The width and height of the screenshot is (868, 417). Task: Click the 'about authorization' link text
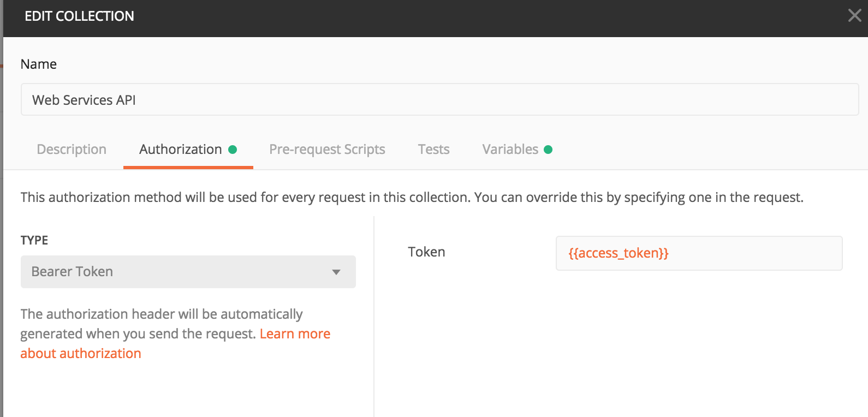[81, 354]
